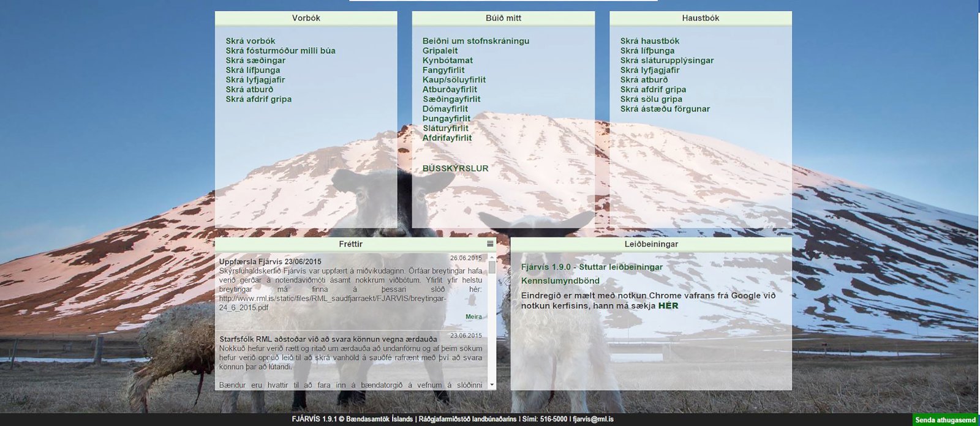Click 'HÉR' link to download Chrome
The width and height of the screenshot is (980, 426).
click(668, 305)
